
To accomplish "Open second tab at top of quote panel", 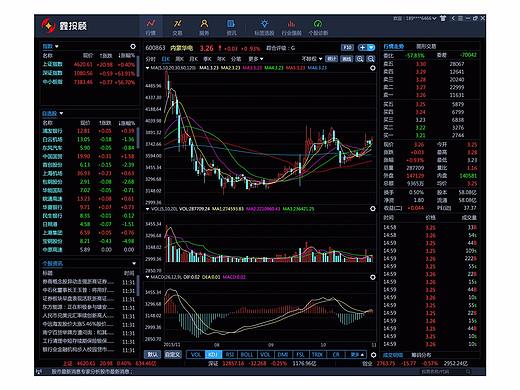I will 426,46.
